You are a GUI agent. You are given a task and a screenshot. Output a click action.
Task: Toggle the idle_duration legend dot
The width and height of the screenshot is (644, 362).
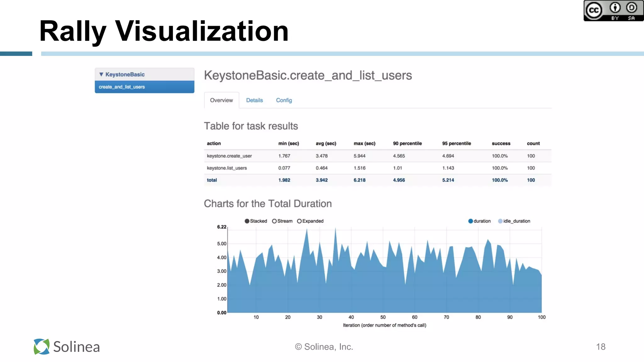click(x=500, y=221)
